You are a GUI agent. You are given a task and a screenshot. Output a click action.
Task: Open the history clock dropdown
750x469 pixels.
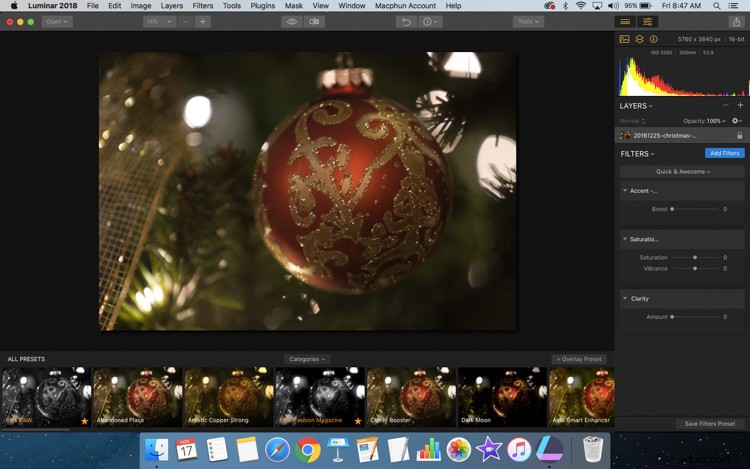pos(430,22)
